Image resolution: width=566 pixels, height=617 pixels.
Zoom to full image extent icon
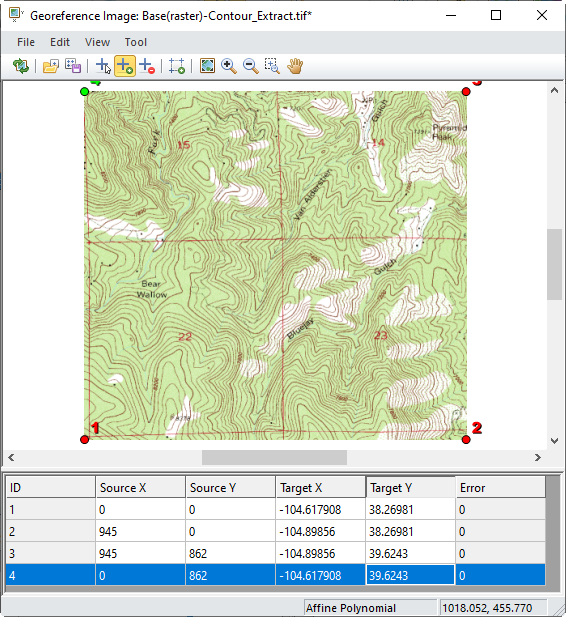pos(207,66)
